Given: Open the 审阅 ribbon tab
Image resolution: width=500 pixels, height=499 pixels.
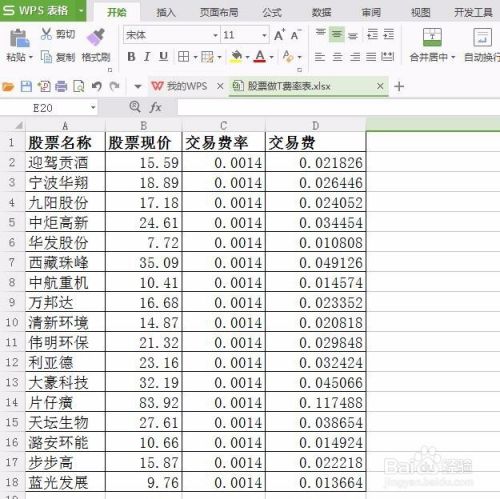Looking at the screenshot, I should click(371, 13).
